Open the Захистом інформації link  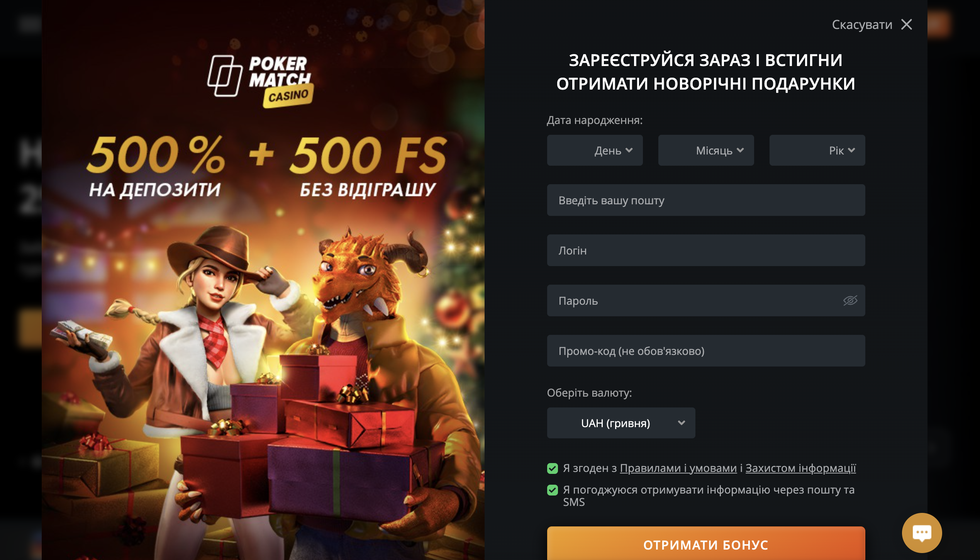coord(800,468)
